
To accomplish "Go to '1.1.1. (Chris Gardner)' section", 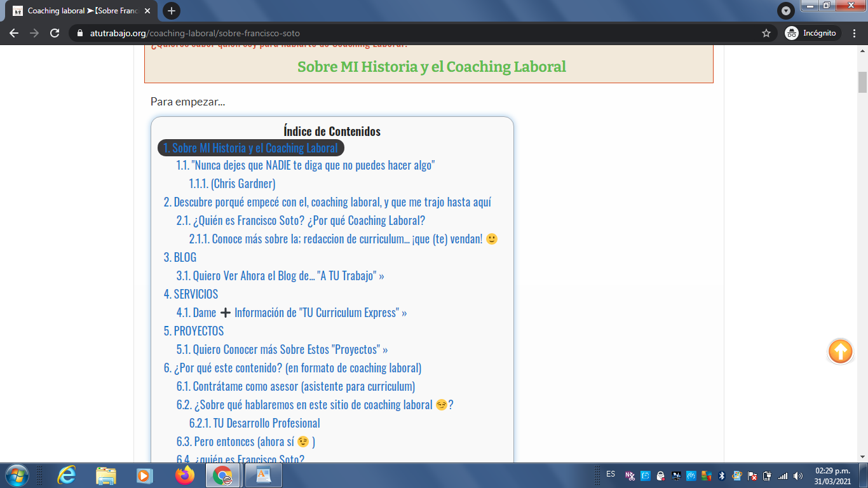I will (232, 184).
